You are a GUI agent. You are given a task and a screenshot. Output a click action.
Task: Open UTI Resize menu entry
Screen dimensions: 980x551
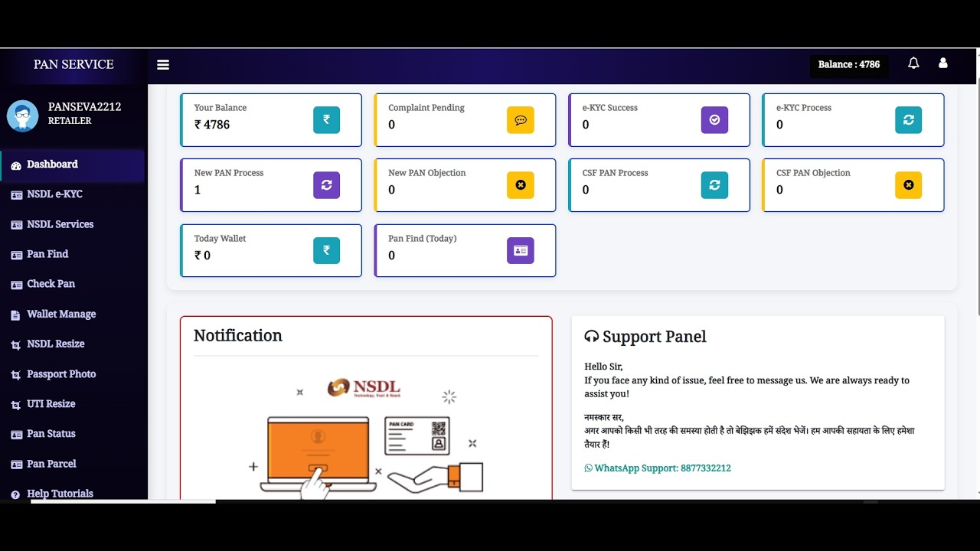tap(73, 404)
